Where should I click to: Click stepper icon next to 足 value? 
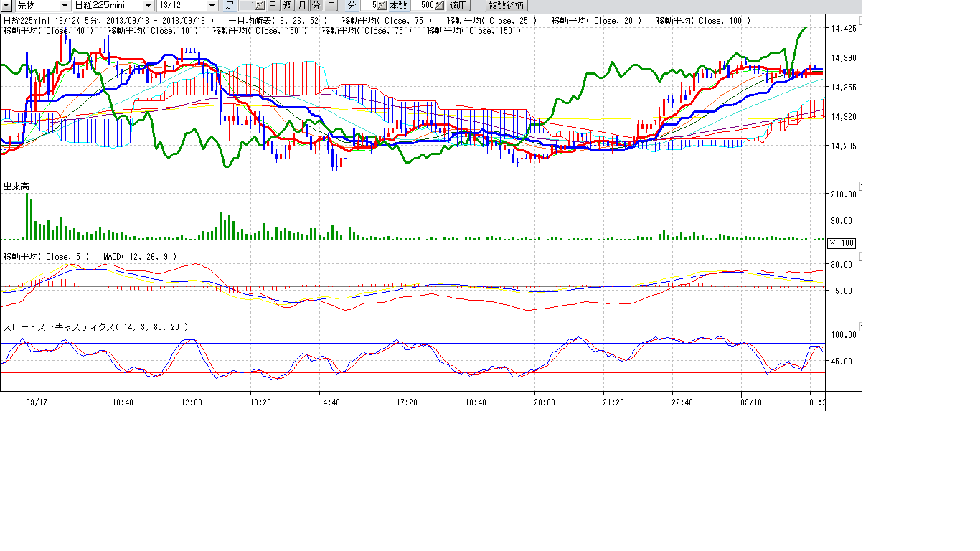click(x=260, y=5)
